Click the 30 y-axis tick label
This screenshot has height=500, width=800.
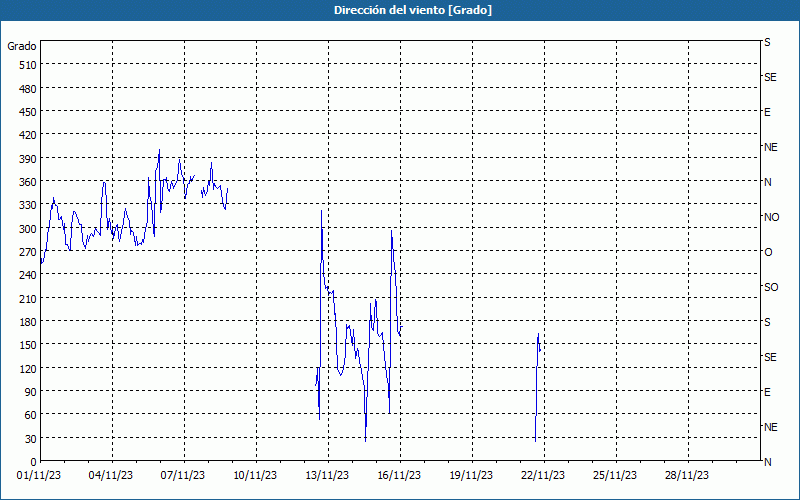[x=31, y=439]
